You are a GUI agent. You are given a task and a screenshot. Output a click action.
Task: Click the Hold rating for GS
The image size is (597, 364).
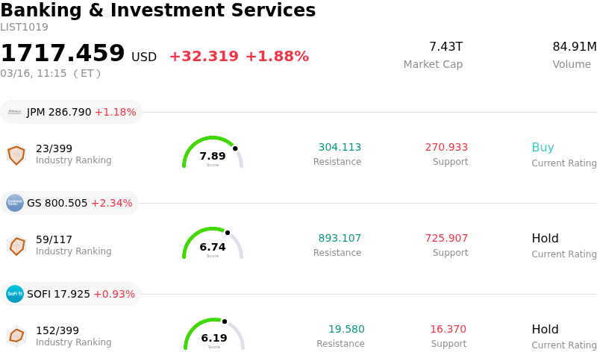[x=545, y=239]
